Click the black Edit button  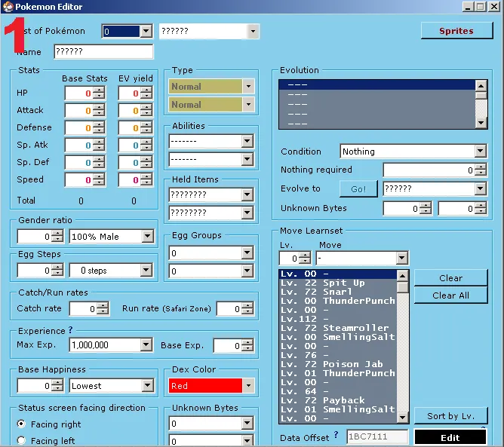click(450, 437)
